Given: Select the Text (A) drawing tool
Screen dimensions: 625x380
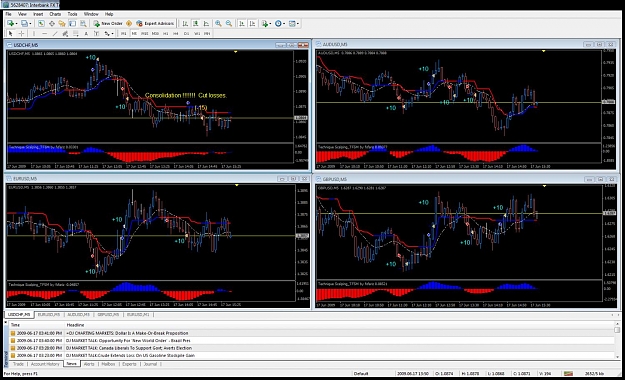Looking at the screenshot, I should [x=86, y=33].
